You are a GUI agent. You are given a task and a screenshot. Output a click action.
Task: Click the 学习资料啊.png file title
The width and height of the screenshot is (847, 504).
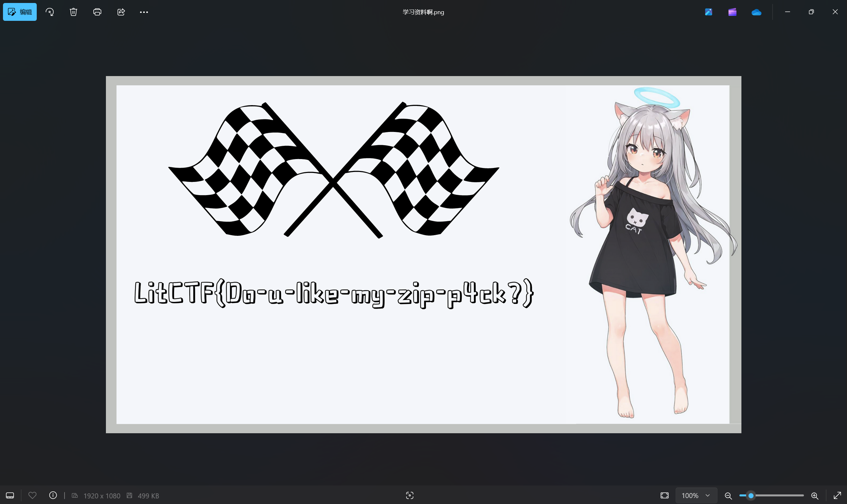click(423, 12)
